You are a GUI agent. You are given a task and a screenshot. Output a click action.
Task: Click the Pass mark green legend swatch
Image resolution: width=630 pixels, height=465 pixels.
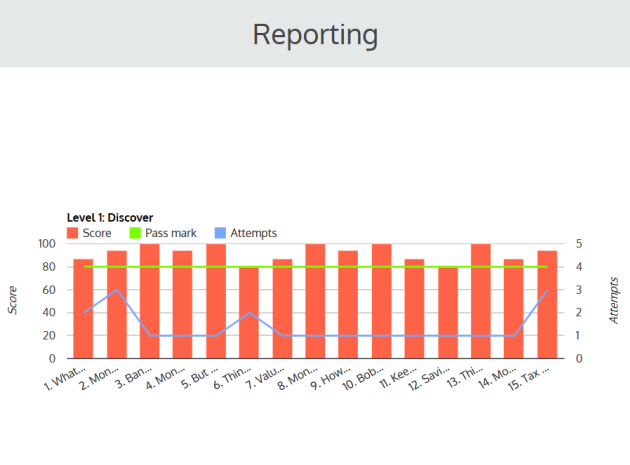tap(135, 233)
